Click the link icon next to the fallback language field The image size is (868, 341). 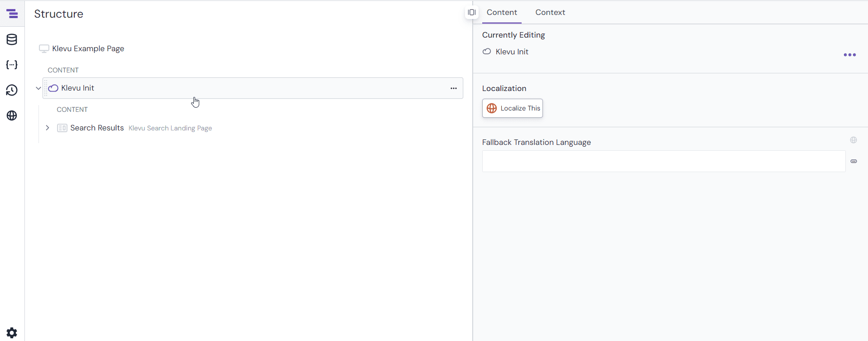[x=854, y=161]
